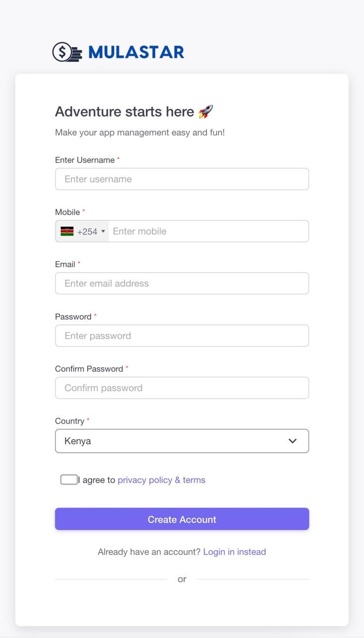Click the small arrow beside +254 code

[x=103, y=231]
